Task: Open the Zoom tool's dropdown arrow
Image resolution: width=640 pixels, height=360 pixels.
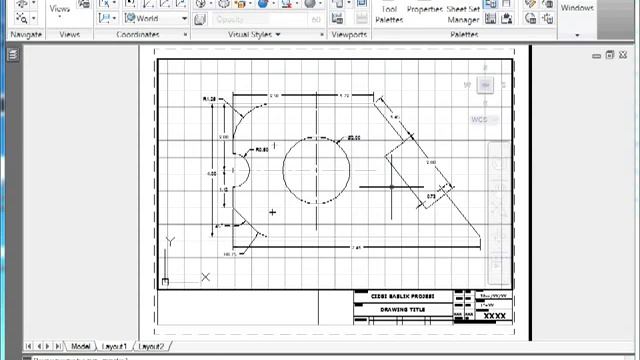Action: 34,18
